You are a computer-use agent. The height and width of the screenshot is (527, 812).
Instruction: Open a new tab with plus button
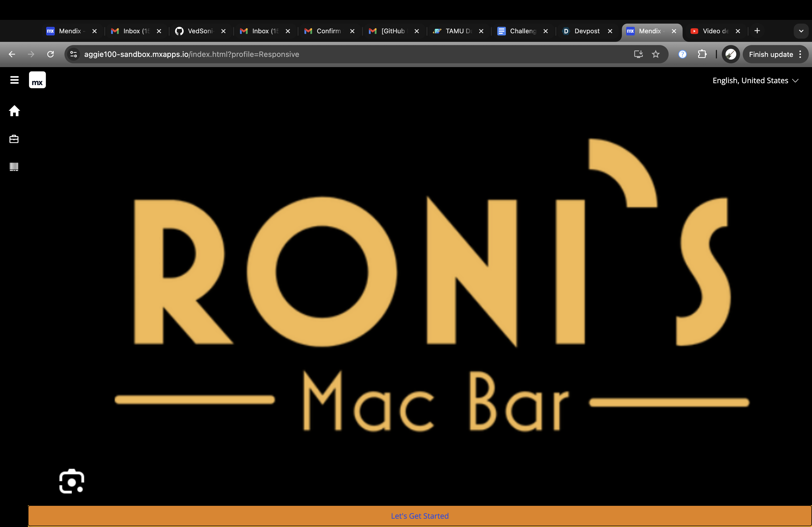point(757,31)
